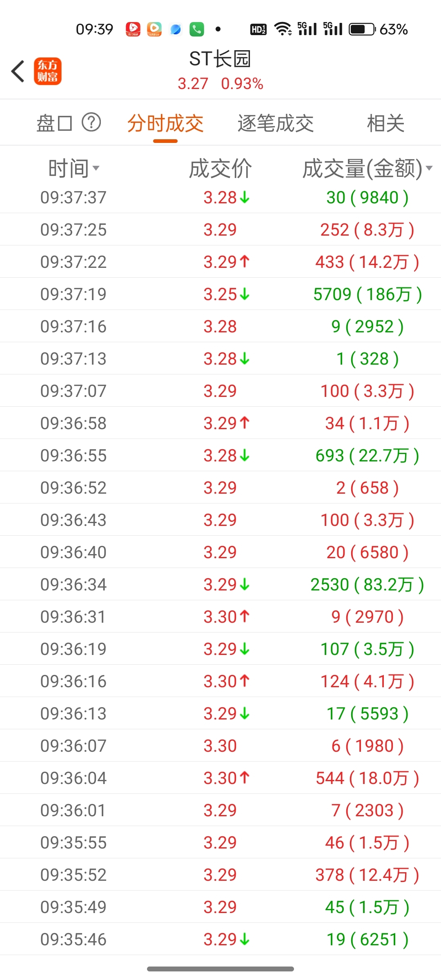This screenshot has width=441, height=980.
Task: Switch to 盘口 tab
Action: [55, 123]
